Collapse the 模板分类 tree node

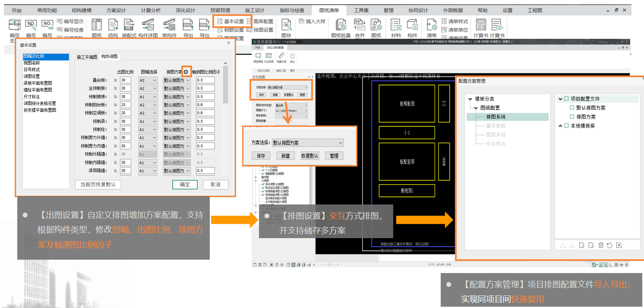[470, 99]
